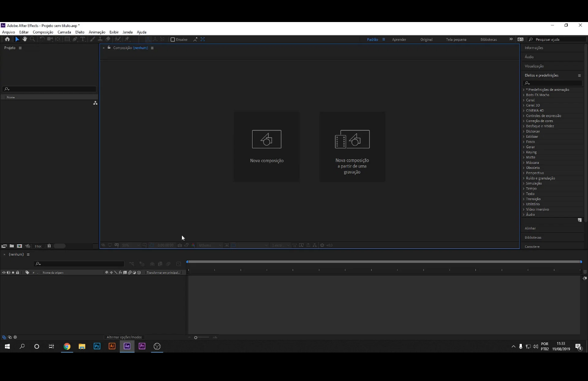The image size is (588, 381).
Task: Toggle the timeline video eye column
Action: coord(4,273)
